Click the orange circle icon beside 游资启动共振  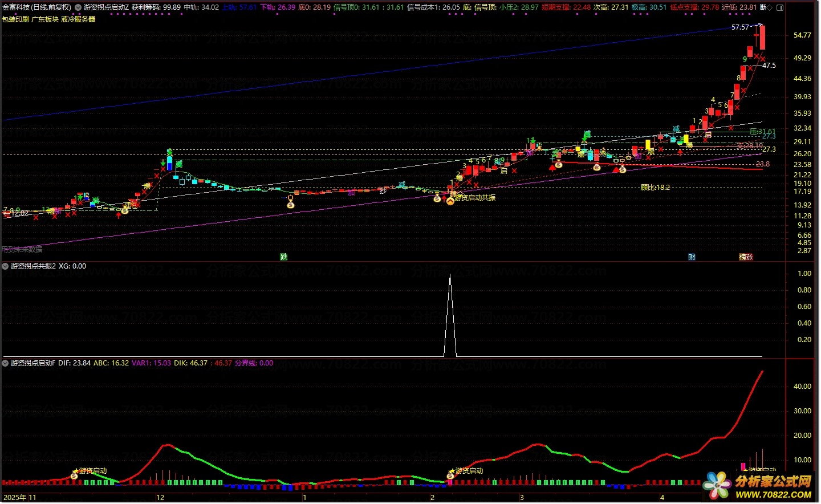coord(450,200)
